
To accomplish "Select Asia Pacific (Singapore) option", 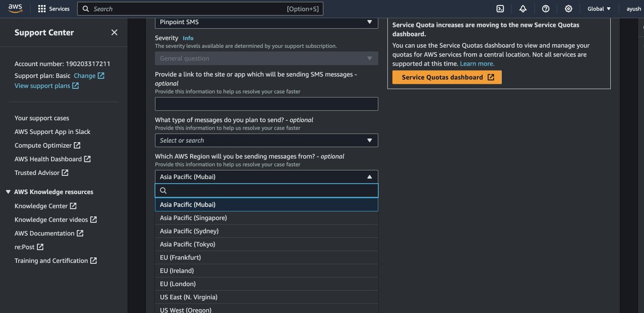I will tap(266, 218).
